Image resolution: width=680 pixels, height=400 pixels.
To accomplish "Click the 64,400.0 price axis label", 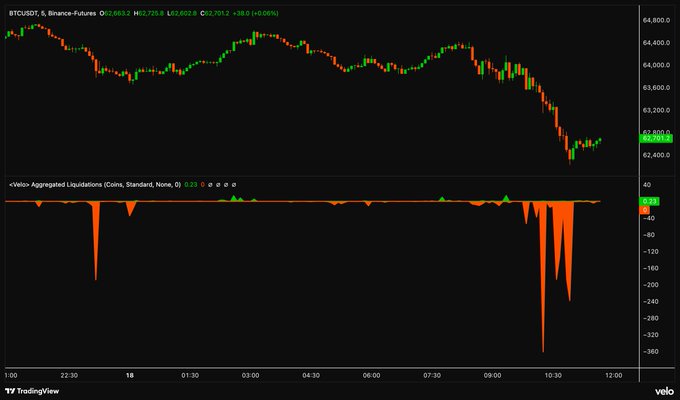I will pyautogui.click(x=656, y=43).
